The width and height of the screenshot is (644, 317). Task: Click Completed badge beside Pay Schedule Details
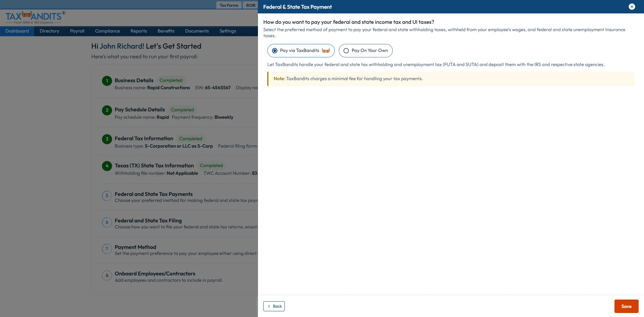[x=182, y=110]
